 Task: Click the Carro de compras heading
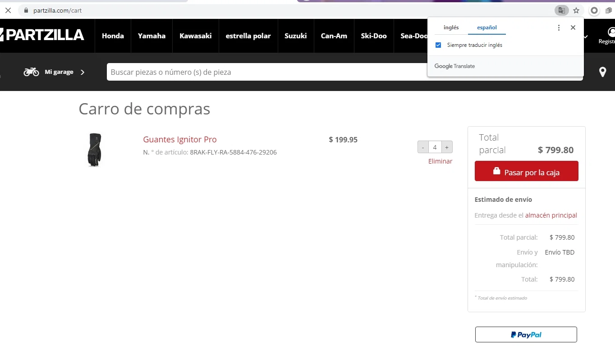(x=144, y=109)
